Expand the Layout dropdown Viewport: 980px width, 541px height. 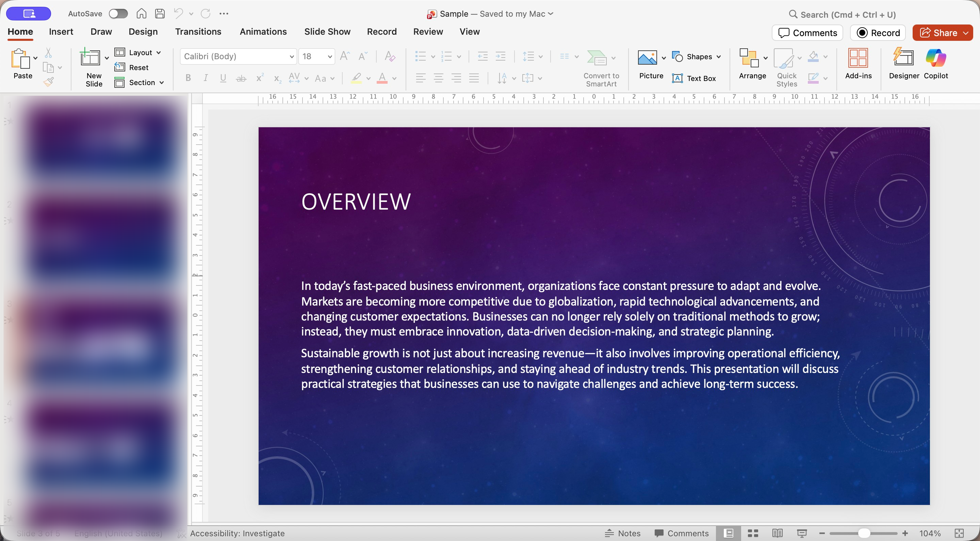tap(159, 52)
